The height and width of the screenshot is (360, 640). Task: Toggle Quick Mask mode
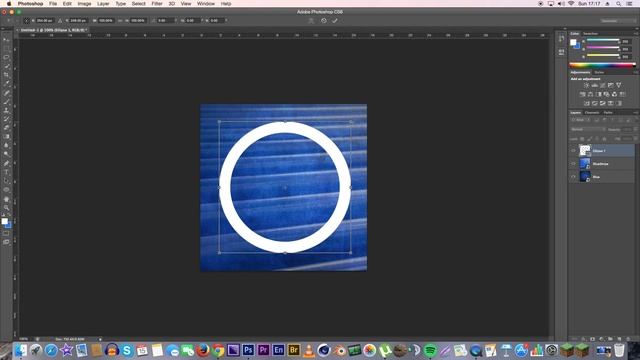(x=6, y=233)
